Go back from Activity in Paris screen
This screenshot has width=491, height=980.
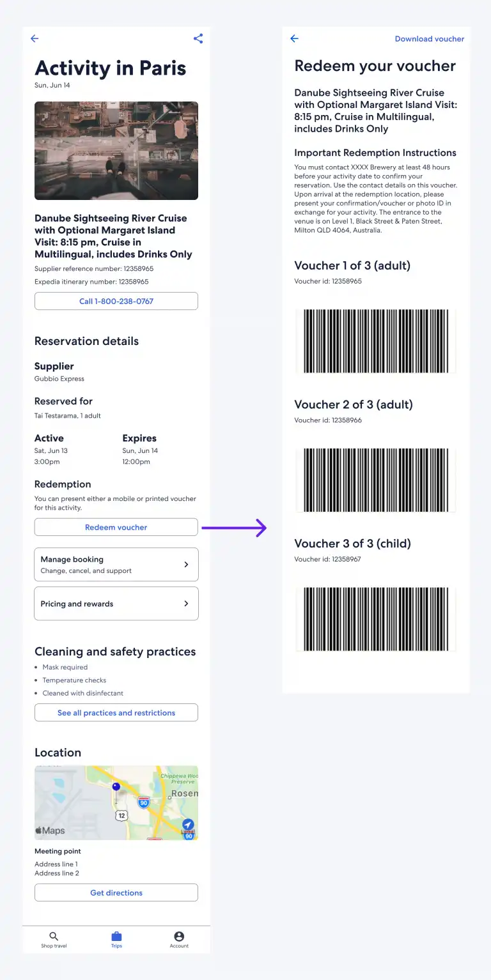(35, 38)
